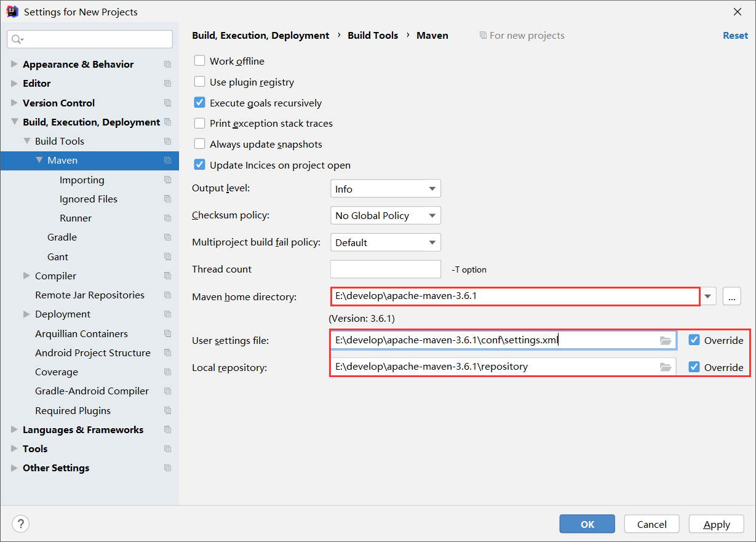Click the Apply button
The width and height of the screenshot is (756, 542).
(x=717, y=524)
